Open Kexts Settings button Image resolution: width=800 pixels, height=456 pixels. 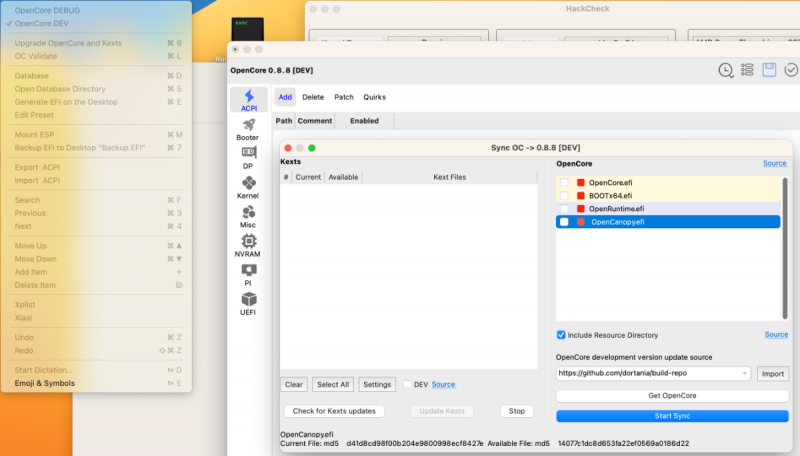[x=377, y=385]
